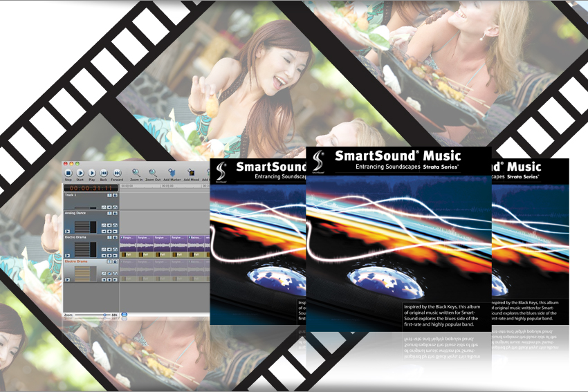Preview white-titled Electro Drama with the play button

[x=68, y=256]
